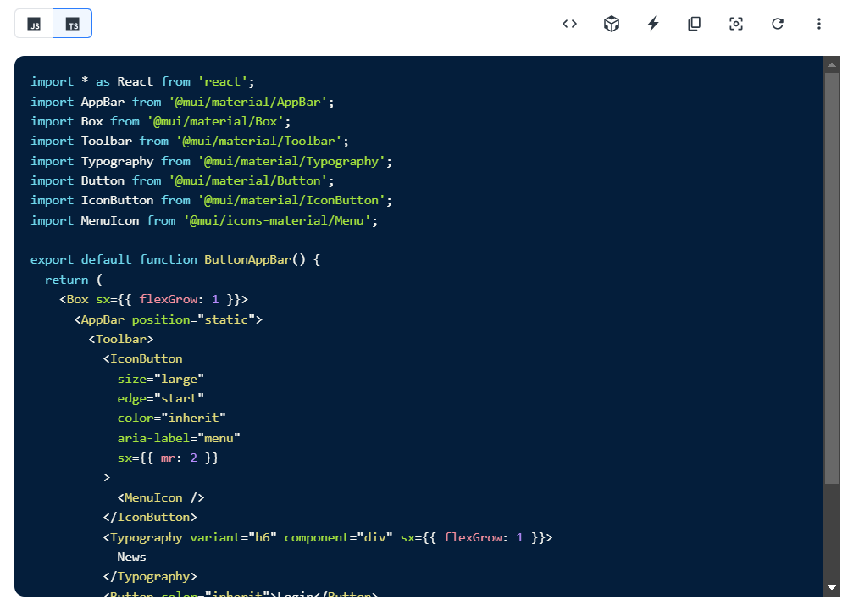Click '@mui/material/Box' import path
The image size is (859, 616).
coord(215,122)
